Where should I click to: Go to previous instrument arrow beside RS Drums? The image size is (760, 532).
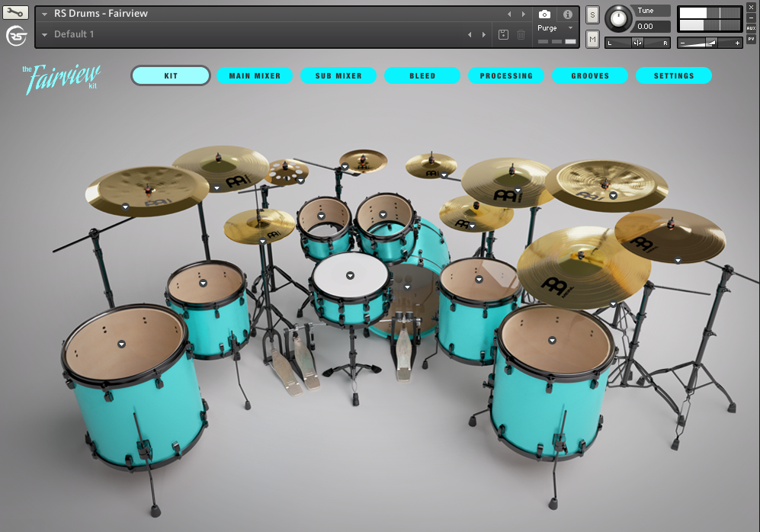coord(509,14)
